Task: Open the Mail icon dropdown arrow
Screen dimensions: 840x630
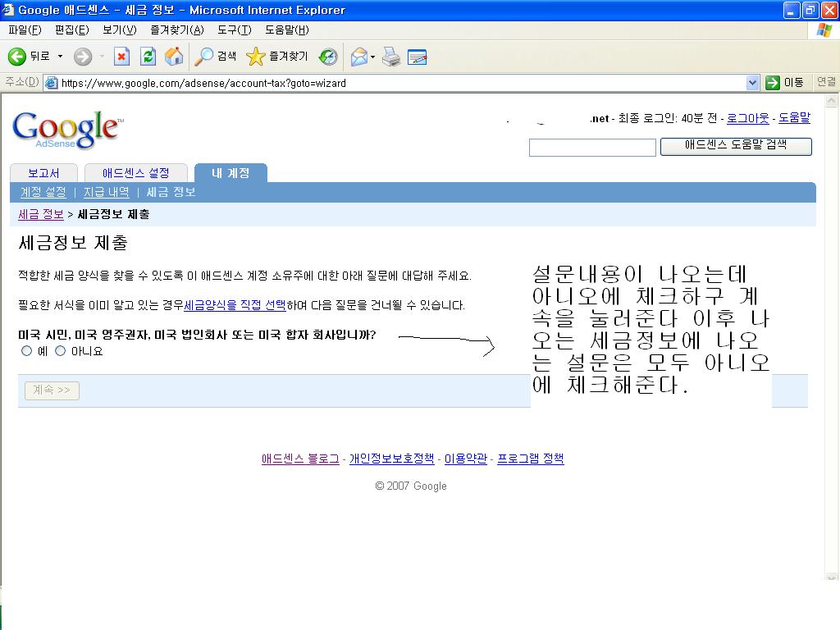Action: (x=373, y=57)
